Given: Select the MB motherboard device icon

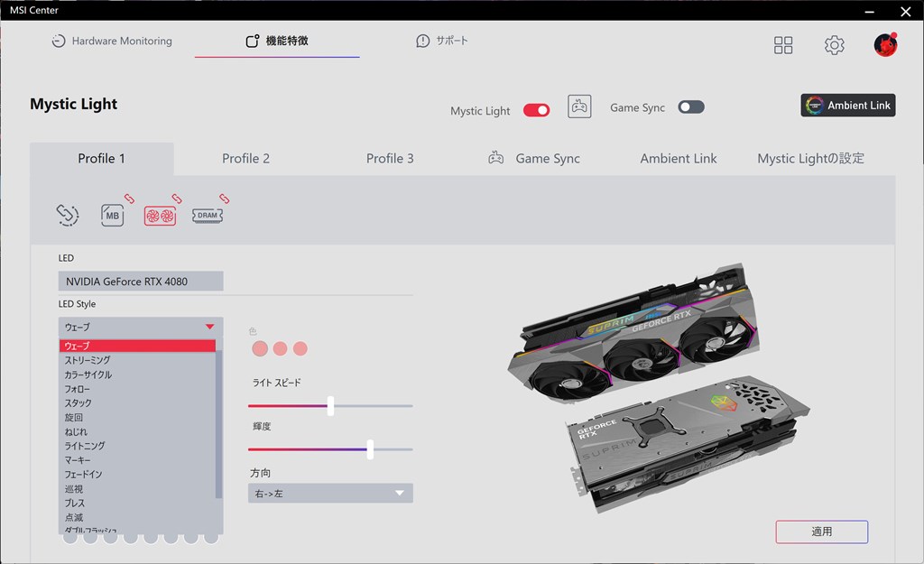Looking at the screenshot, I should (x=113, y=215).
